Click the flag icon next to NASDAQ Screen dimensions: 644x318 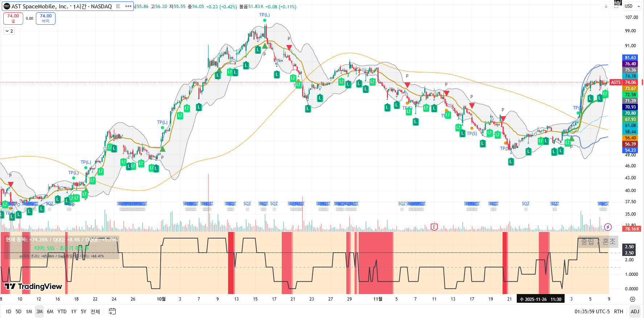(x=118, y=6)
